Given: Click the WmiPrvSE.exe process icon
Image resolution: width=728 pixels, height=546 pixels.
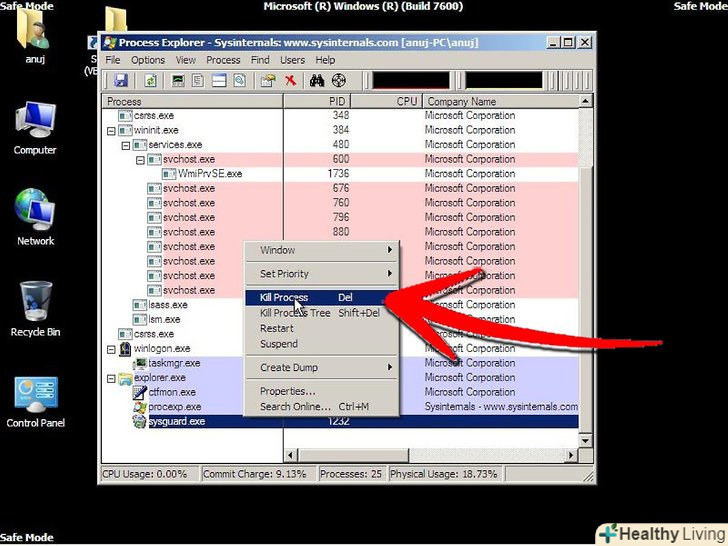Looking at the screenshot, I should pos(169,174).
